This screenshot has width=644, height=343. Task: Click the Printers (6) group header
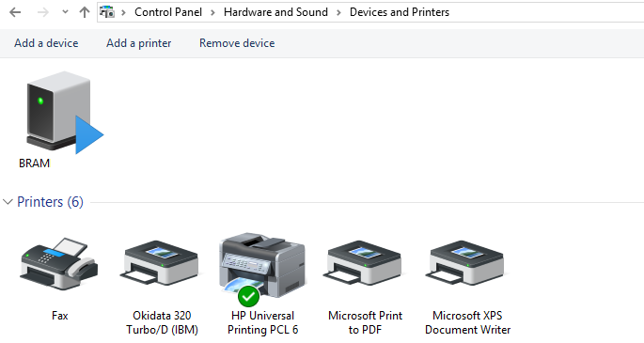coord(50,202)
